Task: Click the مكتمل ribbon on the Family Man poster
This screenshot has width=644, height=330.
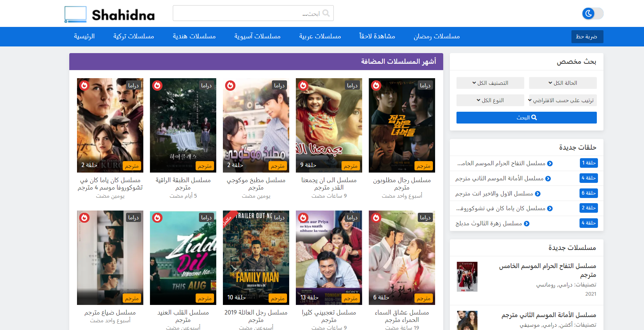Action: (x=229, y=218)
